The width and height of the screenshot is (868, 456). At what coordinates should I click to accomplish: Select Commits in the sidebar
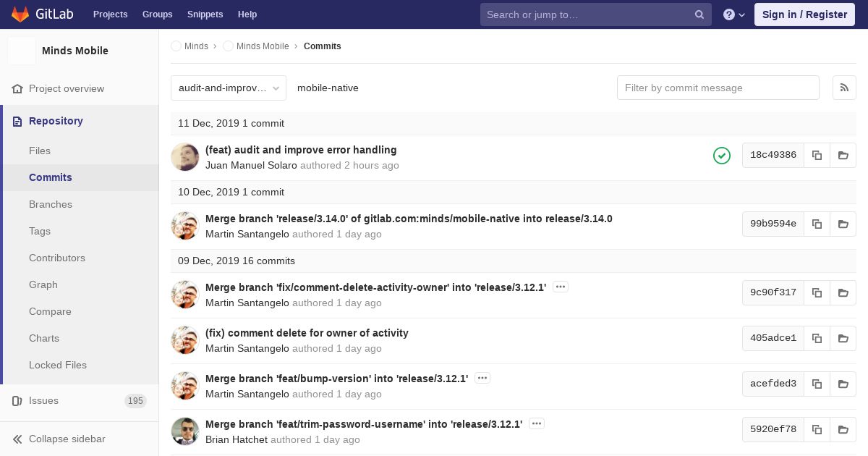51,177
